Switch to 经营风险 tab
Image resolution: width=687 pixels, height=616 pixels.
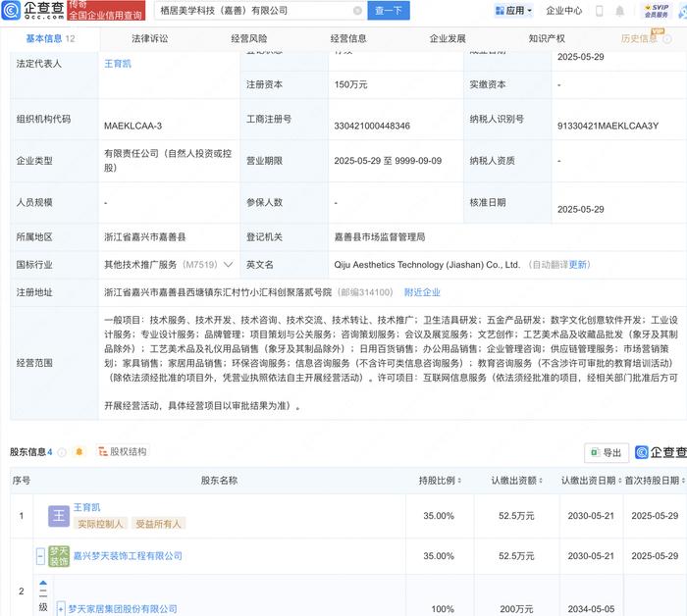(x=249, y=38)
